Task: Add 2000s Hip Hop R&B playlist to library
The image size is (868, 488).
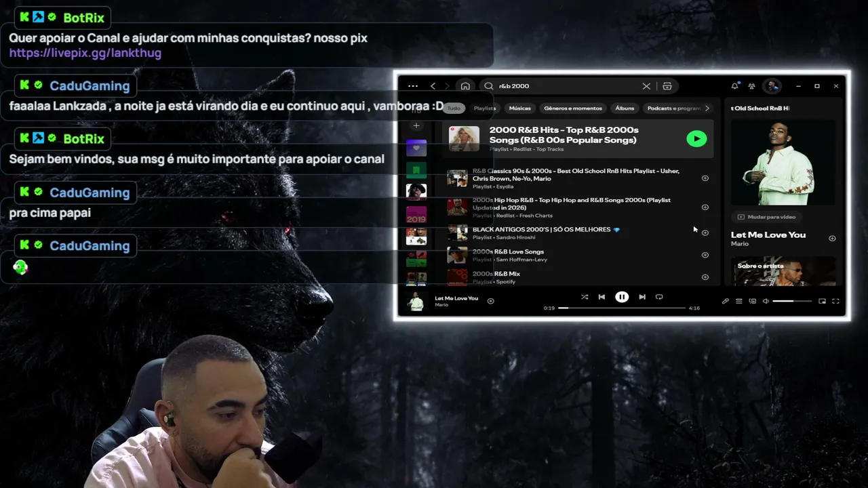Action: [x=705, y=207]
